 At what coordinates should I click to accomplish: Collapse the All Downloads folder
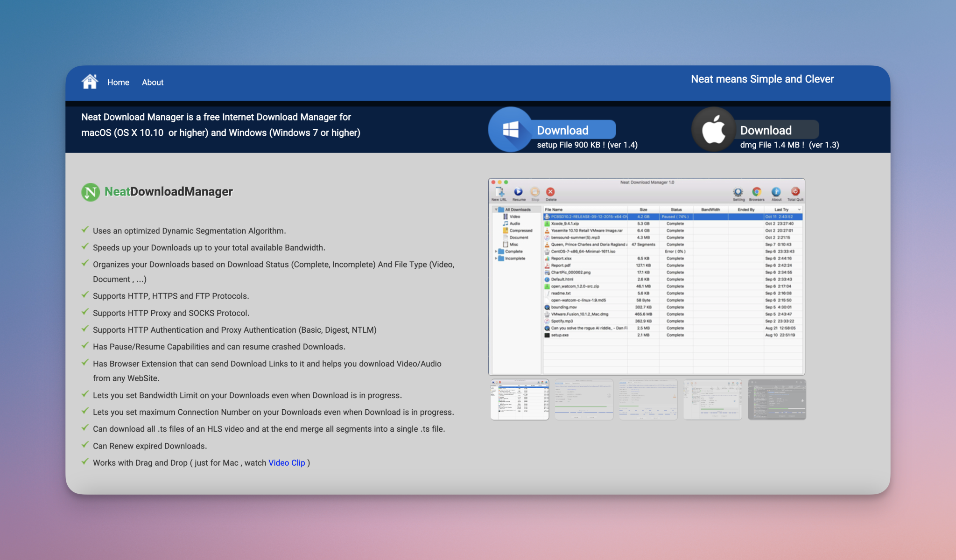(x=496, y=210)
